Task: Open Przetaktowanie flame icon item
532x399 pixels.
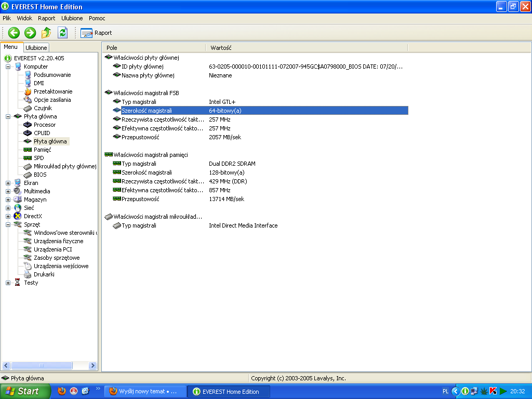Action: pos(28,91)
